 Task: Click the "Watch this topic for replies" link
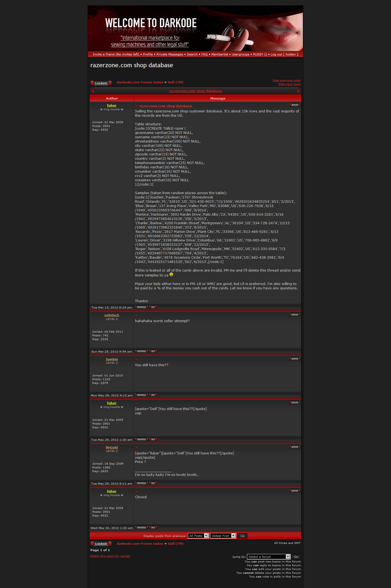point(110,556)
